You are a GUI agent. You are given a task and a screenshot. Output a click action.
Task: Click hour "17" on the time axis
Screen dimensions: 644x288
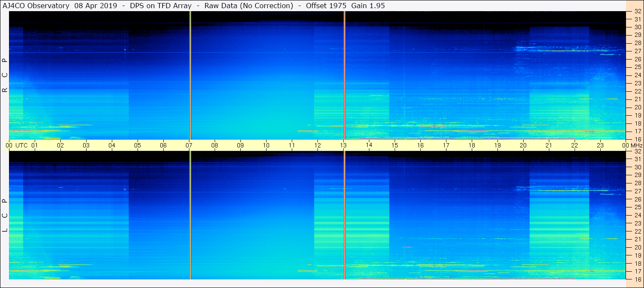click(446, 145)
